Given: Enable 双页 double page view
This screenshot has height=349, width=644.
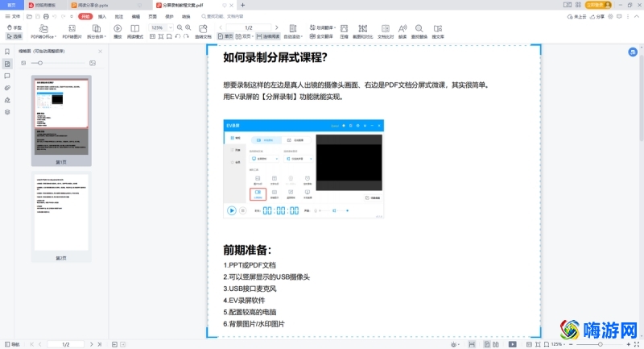Looking at the screenshot, I should [244, 36].
